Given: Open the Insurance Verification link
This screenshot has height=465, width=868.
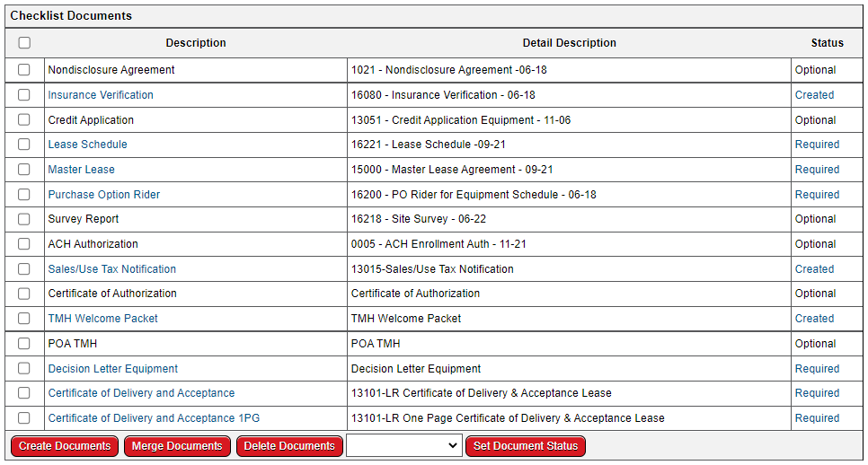Looking at the screenshot, I should (x=101, y=95).
